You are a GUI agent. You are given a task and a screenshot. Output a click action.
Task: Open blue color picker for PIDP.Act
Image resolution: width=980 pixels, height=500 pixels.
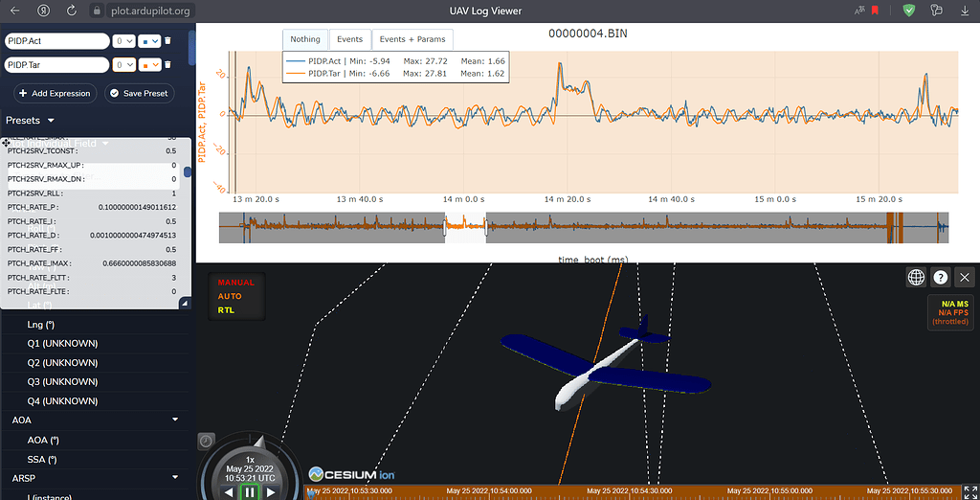(x=149, y=41)
